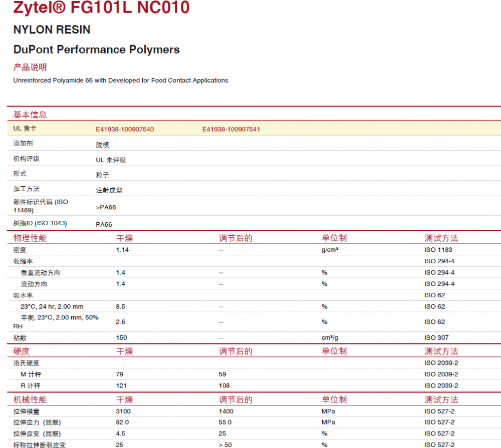Viewport: 501px width, 448px height.
Task: Select the '硬度' table heading
Action: coord(22,351)
